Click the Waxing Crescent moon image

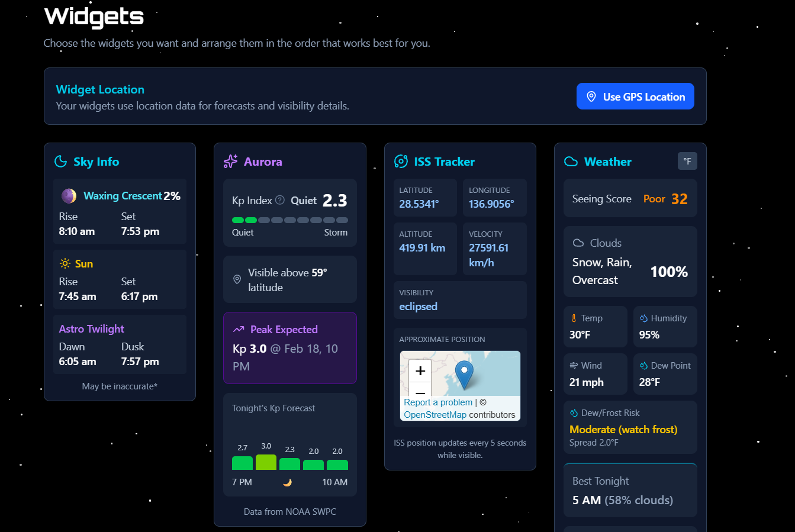(x=69, y=195)
